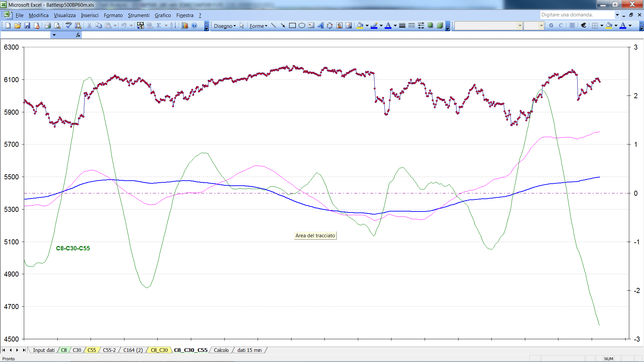
Task: Launch the chart wizard icon
Action: (x=185, y=25)
